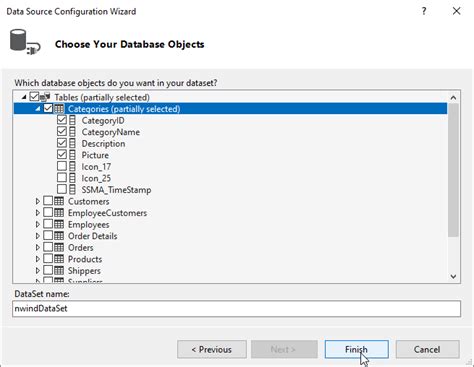Select the 'Order Details' table label
Screen dimensions: 474x367
coord(93,236)
